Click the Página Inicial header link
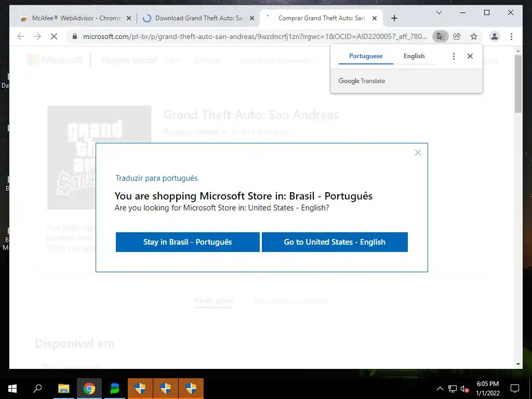The image size is (532, 399). pos(128,60)
